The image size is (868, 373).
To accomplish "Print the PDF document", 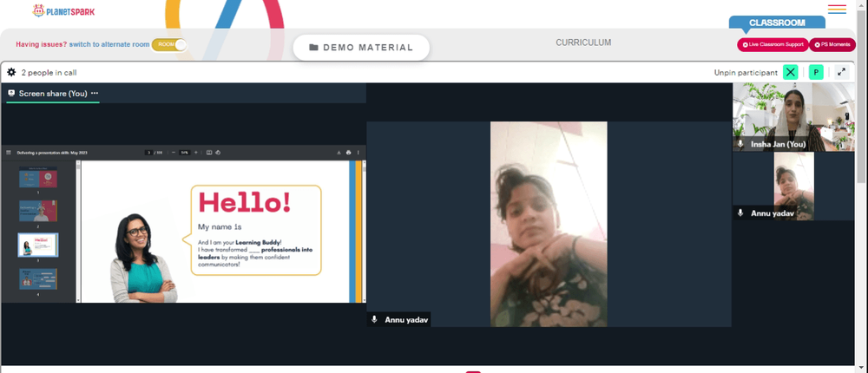I will click(x=348, y=153).
